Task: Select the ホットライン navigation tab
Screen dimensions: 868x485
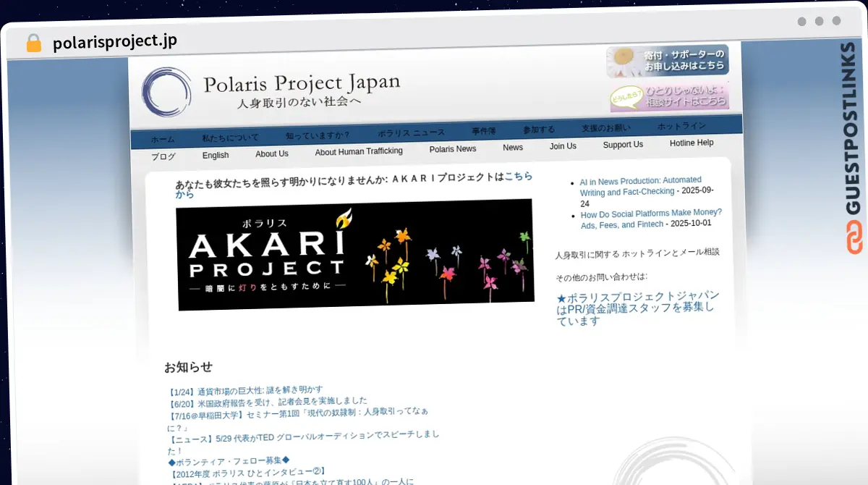Action: click(681, 126)
